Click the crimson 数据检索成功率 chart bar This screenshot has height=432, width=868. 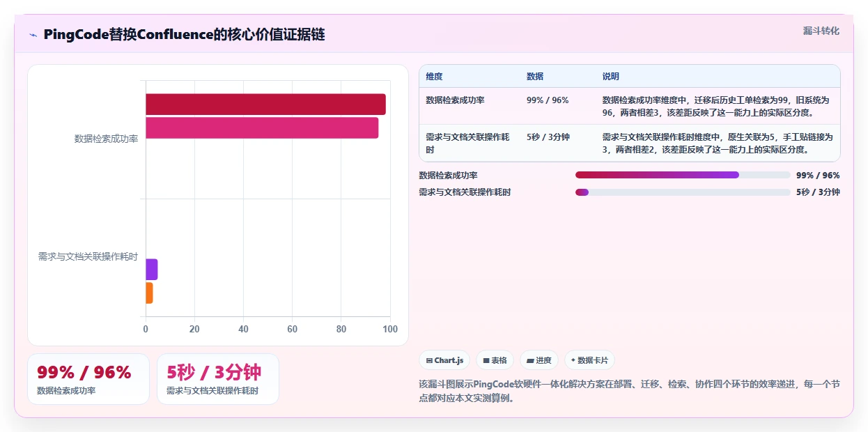[265, 105]
